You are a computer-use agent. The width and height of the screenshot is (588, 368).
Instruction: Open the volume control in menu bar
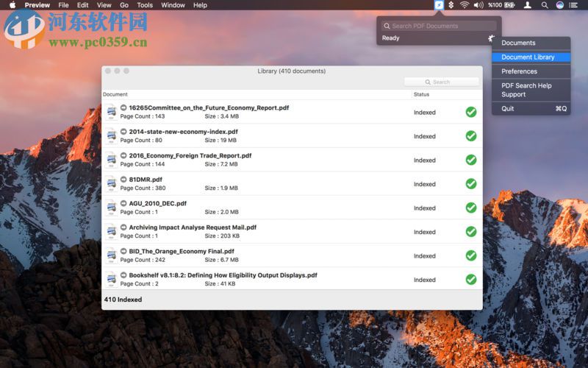coord(478,5)
